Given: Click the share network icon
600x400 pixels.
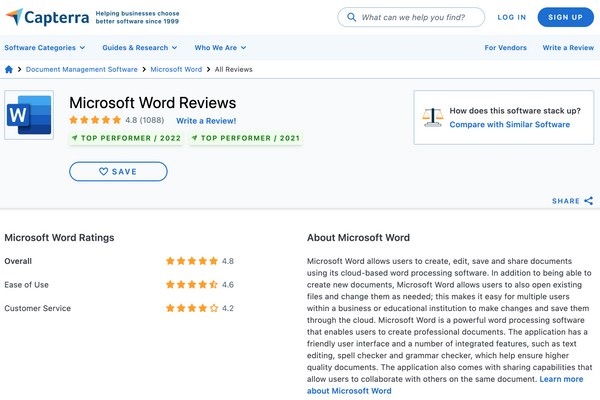Looking at the screenshot, I should click(589, 201).
